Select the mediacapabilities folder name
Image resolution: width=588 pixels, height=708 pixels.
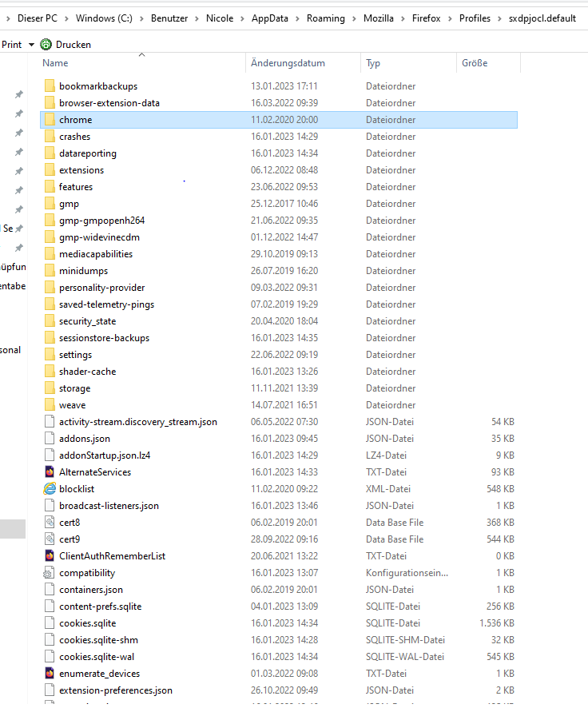tap(96, 254)
